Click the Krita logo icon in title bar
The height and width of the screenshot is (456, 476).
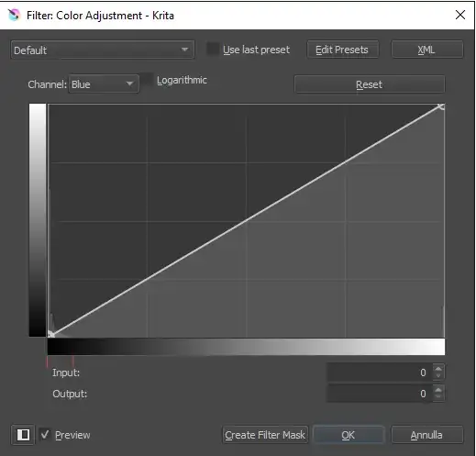coord(14,15)
